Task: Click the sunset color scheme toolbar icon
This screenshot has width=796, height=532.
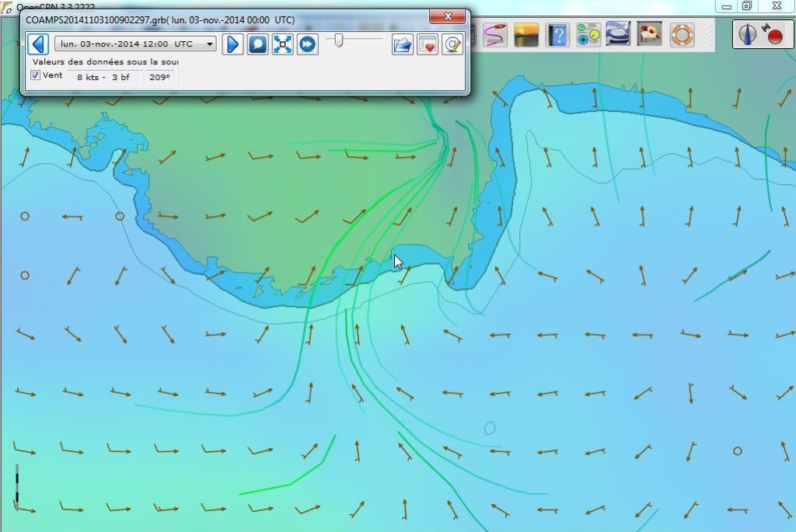Action: tap(526, 35)
